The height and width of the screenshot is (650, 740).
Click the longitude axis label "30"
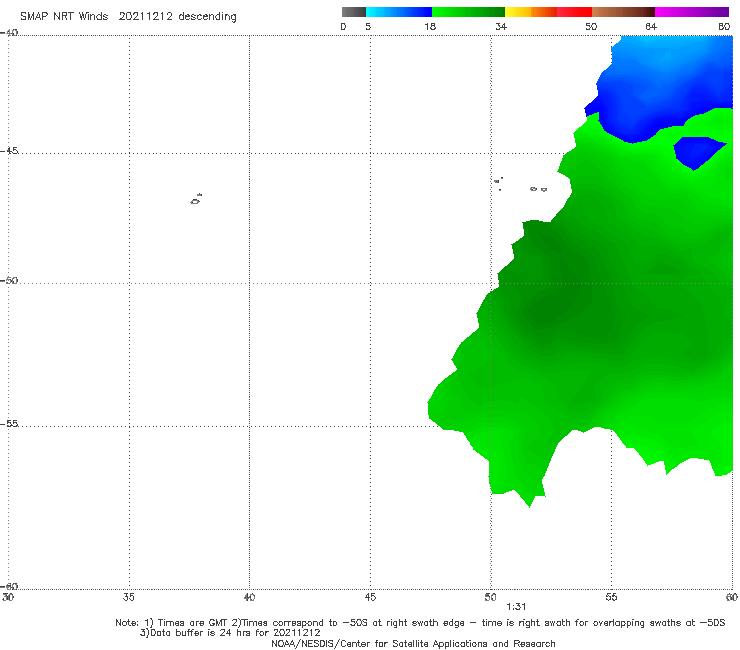click(x=8, y=597)
